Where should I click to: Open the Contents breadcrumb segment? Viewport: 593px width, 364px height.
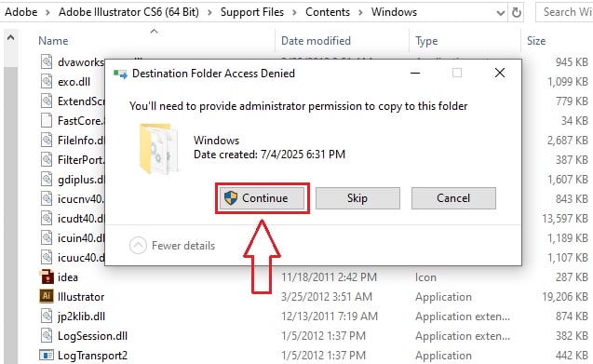(328, 12)
